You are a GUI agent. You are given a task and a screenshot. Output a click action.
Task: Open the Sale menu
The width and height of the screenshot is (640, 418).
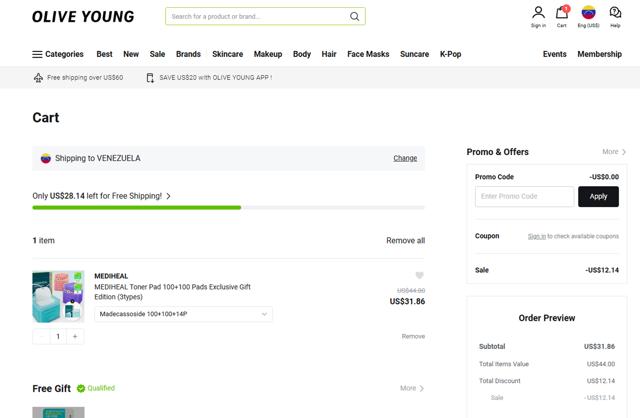pos(157,54)
